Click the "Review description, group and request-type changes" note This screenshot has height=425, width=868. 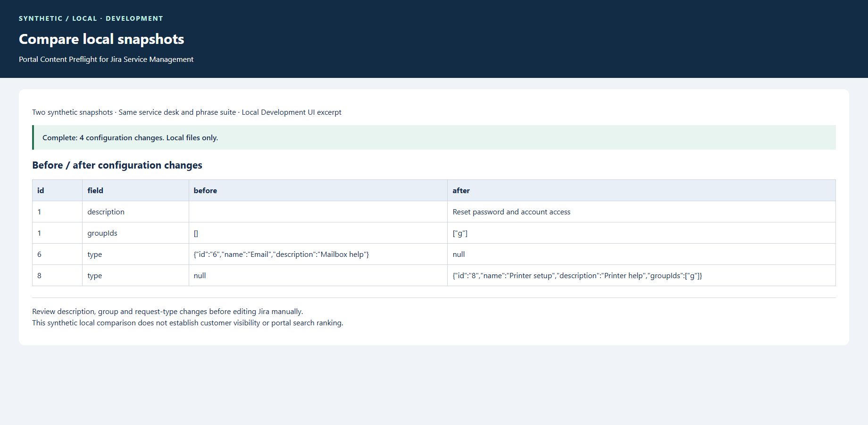coord(167,312)
